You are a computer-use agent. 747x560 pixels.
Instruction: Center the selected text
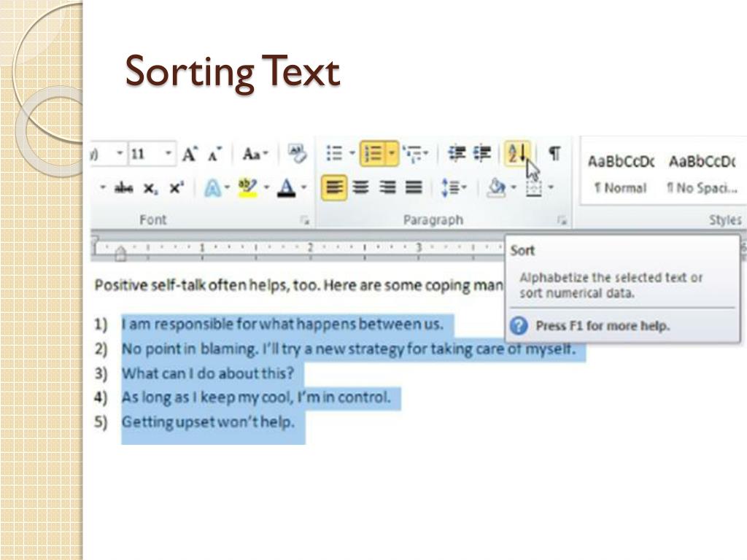coord(360,187)
